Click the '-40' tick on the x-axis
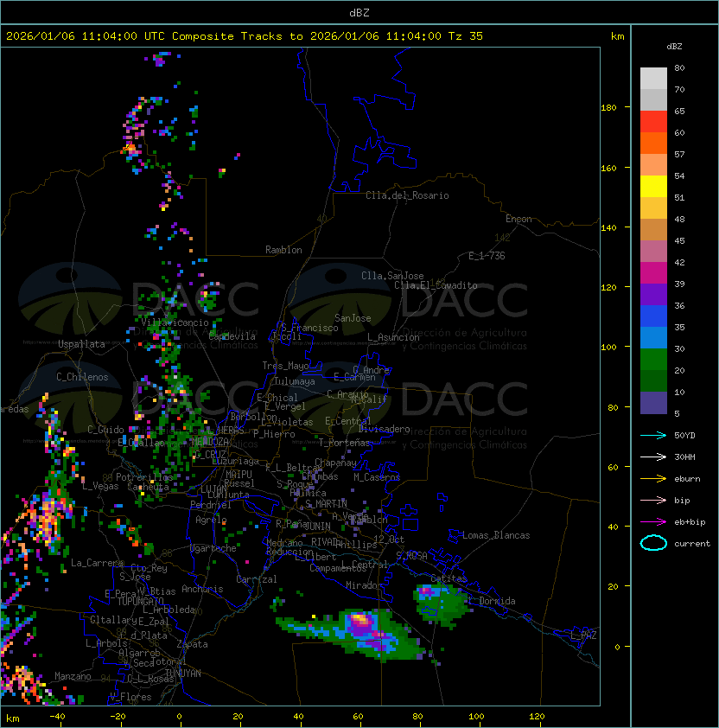Screen dimensions: 719x728 pos(57,716)
